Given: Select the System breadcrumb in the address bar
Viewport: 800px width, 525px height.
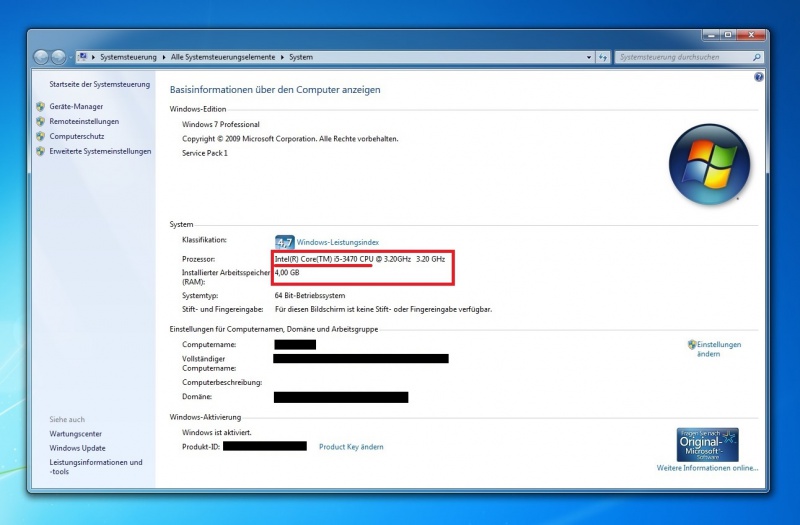Looking at the screenshot, I should coord(301,57).
